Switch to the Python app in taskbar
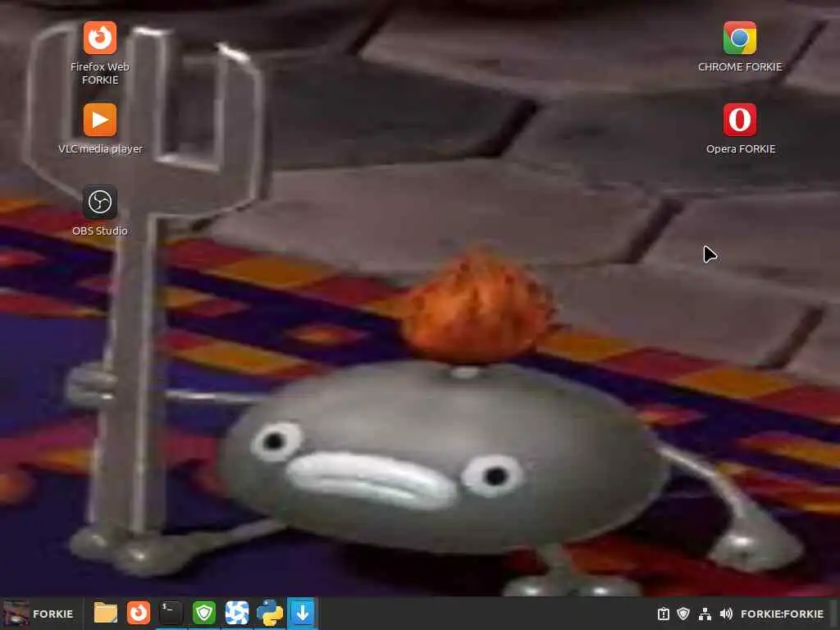This screenshot has width=840, height=630. coord(269,613)
